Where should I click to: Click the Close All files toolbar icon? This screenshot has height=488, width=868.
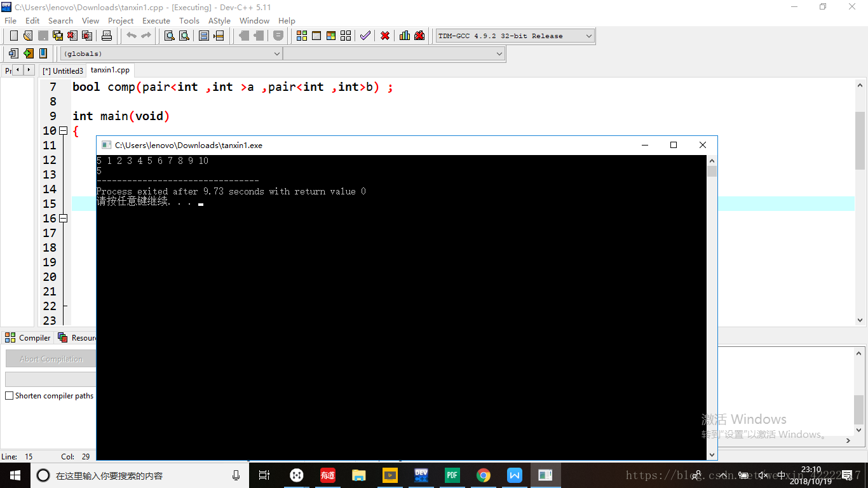point(86,36)
